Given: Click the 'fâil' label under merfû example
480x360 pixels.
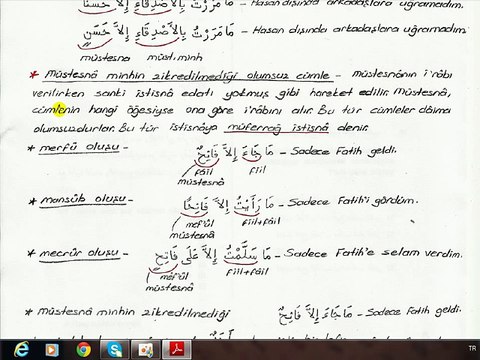Looking at the screenshot, I should click(205, 172).
